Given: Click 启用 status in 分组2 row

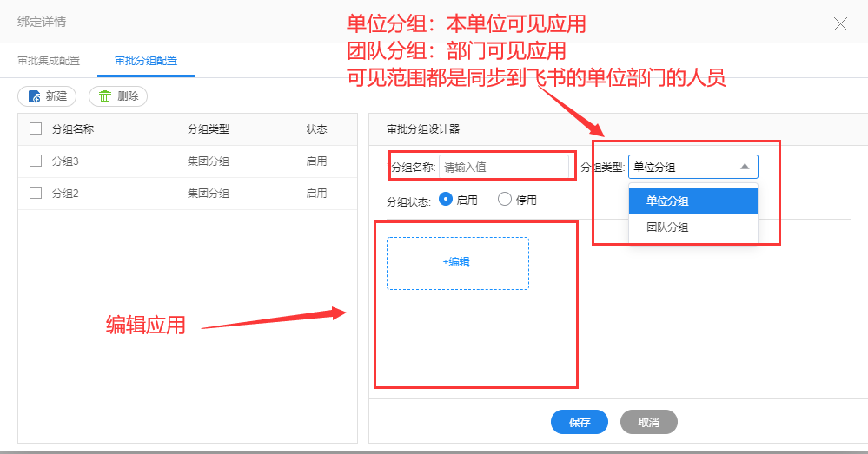Looking at the screenshot, I should (x=316, y=193).
